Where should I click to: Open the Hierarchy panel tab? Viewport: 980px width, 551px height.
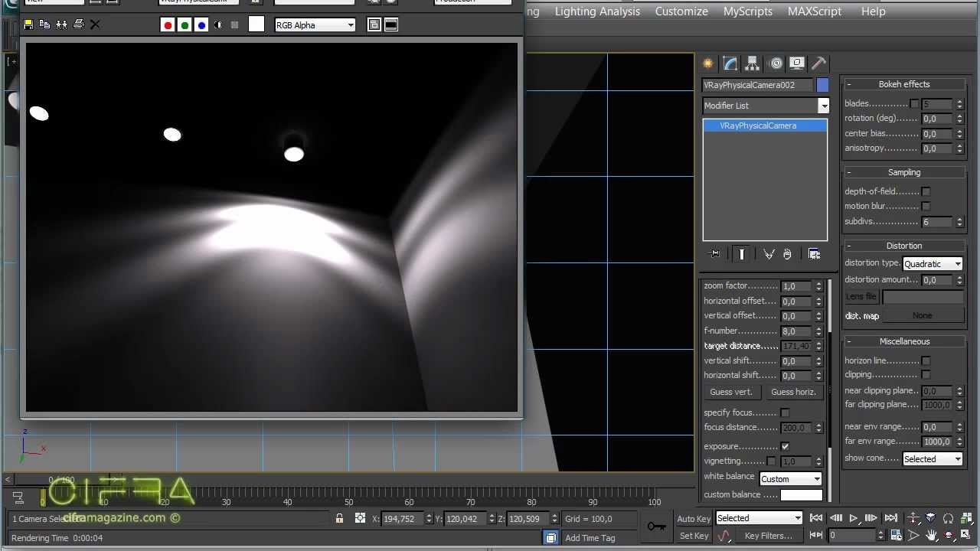click(753, 64)
